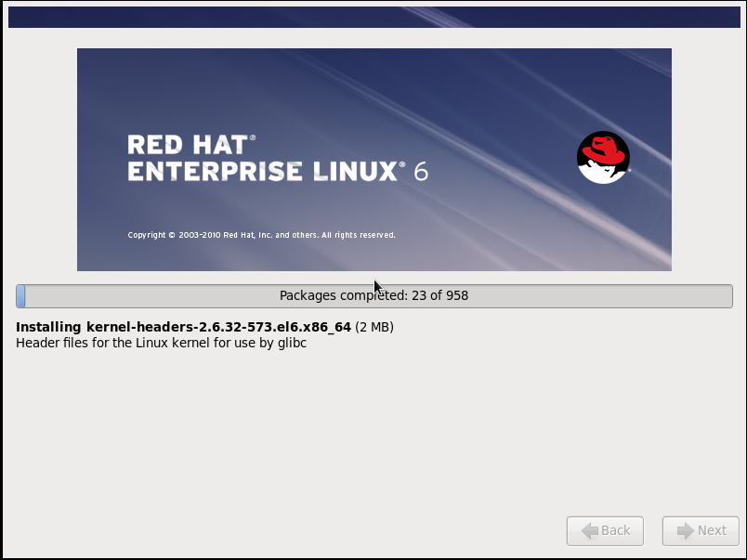The image size is (747, 560).
Task: Click the left edge of the progress bar
Action: 20,295
